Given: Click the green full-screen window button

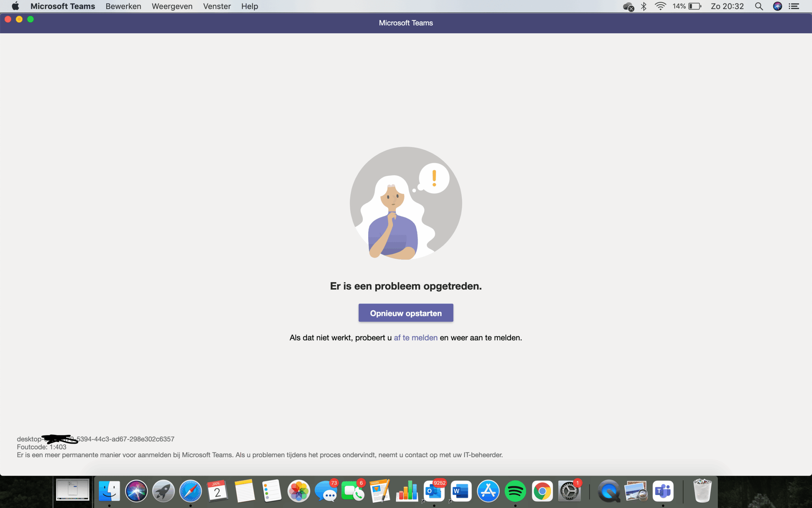Looking at the screenshot, I should [30, 19].
